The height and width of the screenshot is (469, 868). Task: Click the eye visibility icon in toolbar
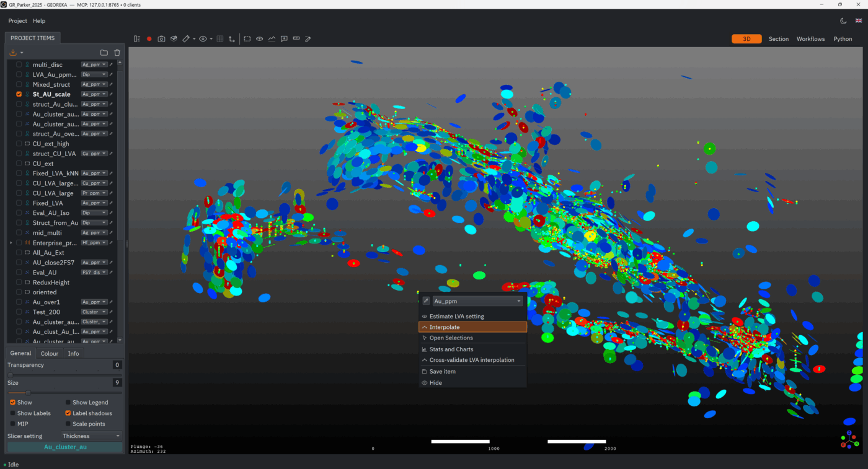click(x=203, y=39)
